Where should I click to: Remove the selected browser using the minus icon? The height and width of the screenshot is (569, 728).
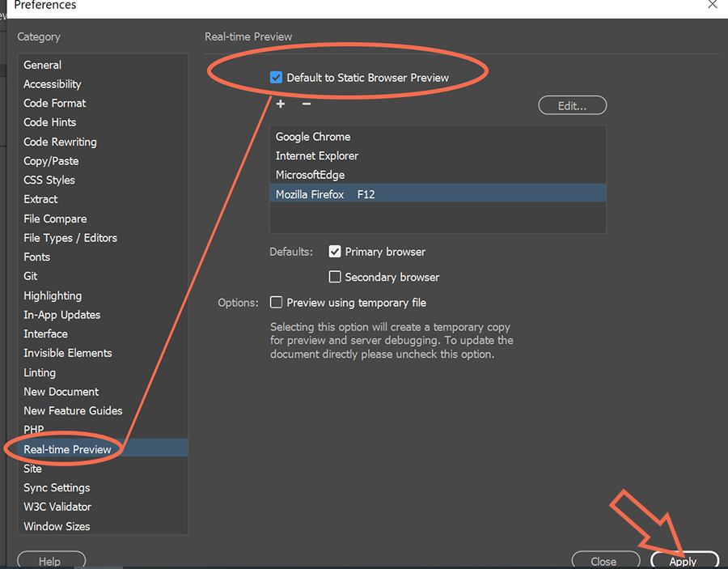(x=306, y=104)
